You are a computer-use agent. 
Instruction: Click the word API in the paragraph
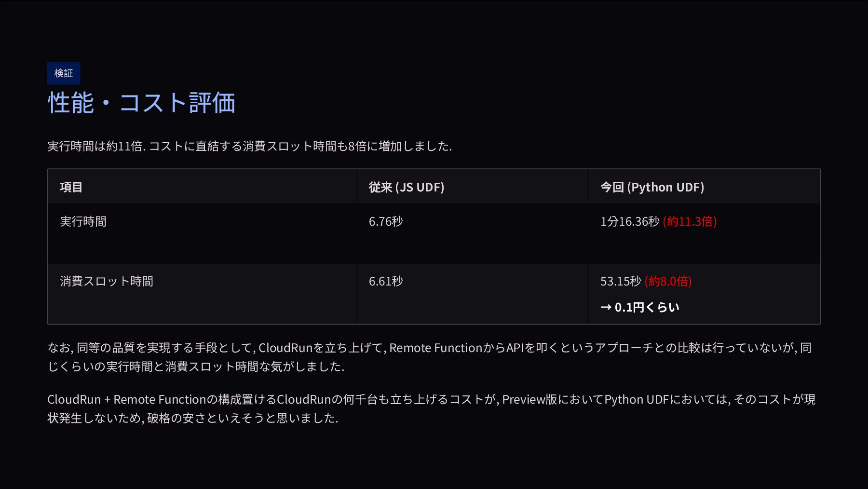[515, 348]
